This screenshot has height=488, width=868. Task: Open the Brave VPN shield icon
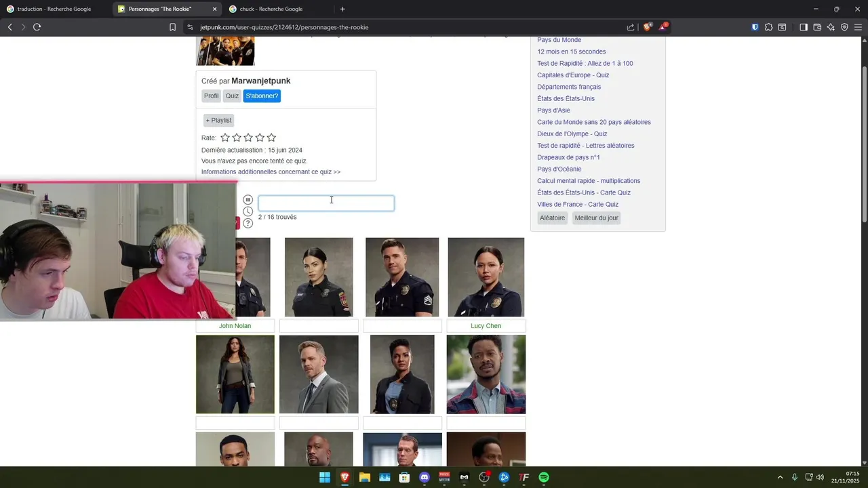(844, 27)
